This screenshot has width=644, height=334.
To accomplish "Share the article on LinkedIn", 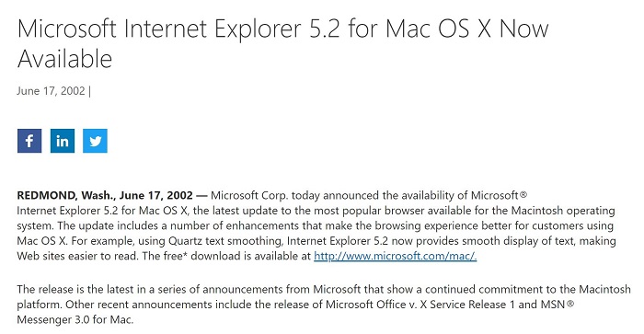I will coord(63,141).
